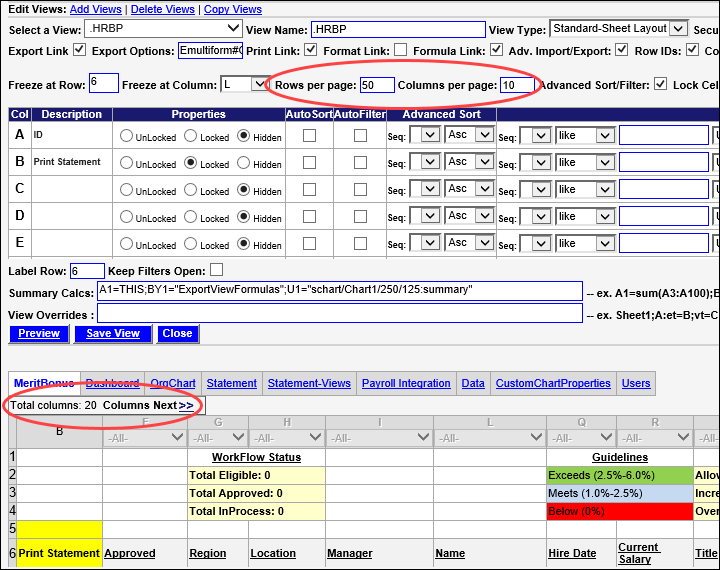This screenshot has height=570, width=720.
Task: Click the Add Views link
Action: (96, 9)
